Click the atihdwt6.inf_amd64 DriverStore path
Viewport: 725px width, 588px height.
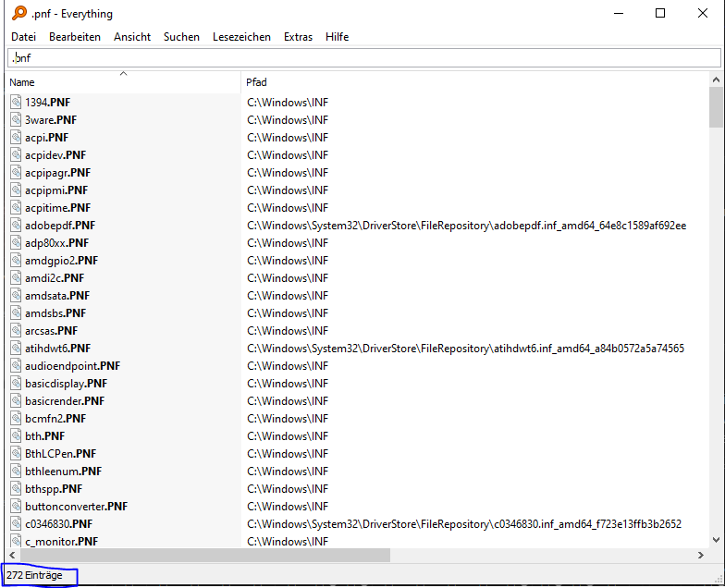(x=466, y=348)
